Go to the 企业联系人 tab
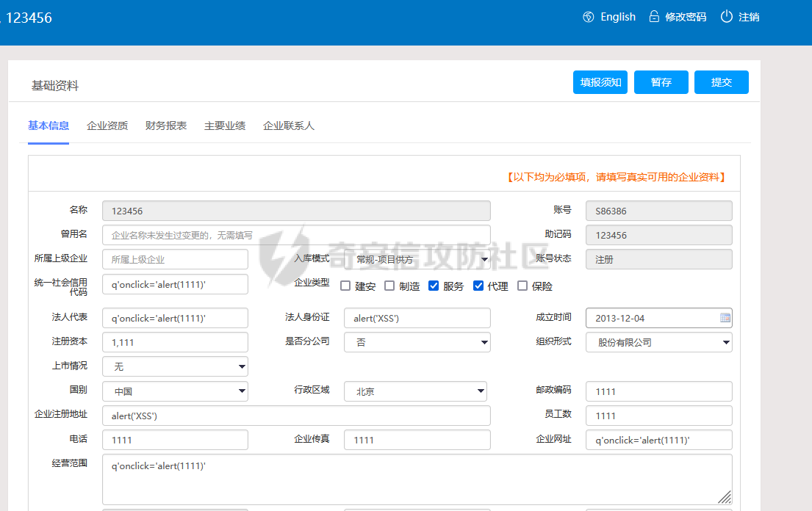The width and height of the screenshot is (812, 511). coord(289,126)
